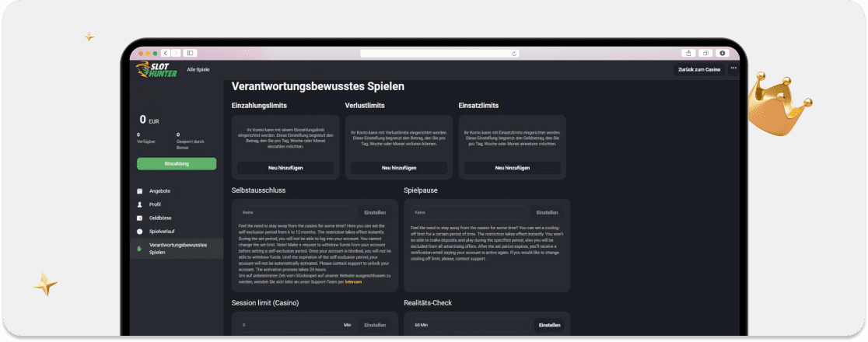
Task: Click Einstellen in Session limit panel
Action: 375,326
